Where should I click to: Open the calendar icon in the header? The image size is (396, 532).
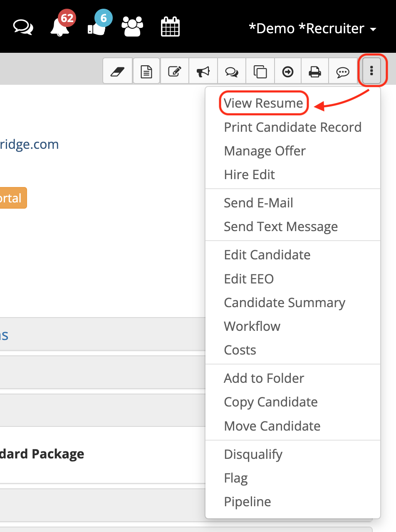[170, 28]
